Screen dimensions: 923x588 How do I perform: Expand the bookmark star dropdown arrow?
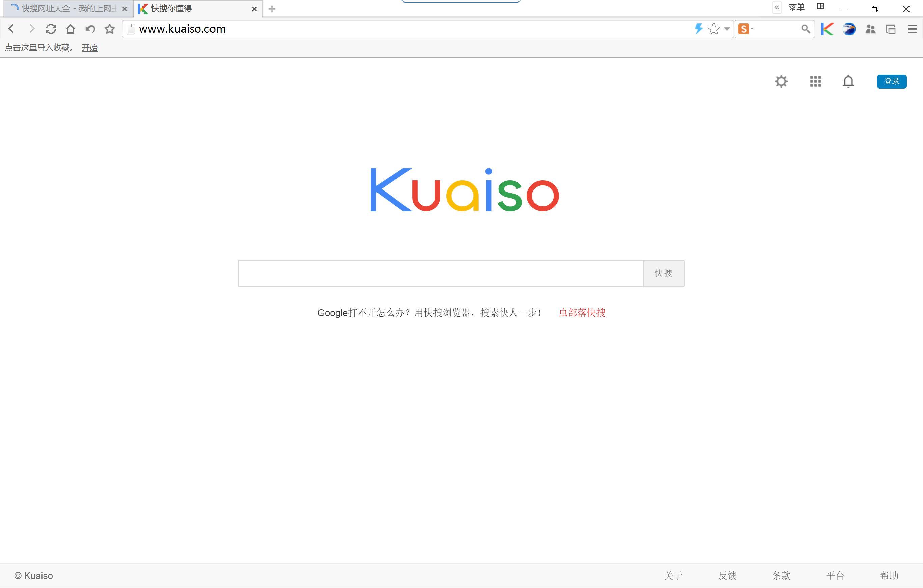coord(727,29)
